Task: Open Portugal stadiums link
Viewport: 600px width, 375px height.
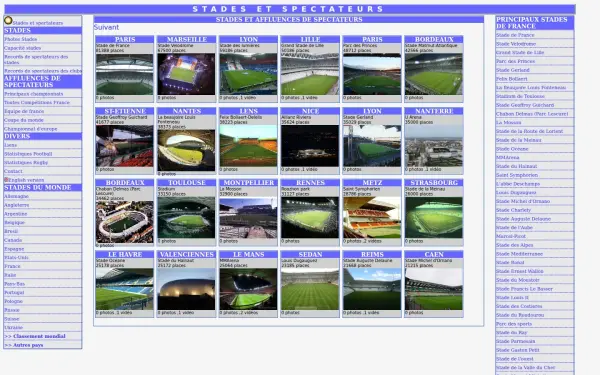Action: 14,293
